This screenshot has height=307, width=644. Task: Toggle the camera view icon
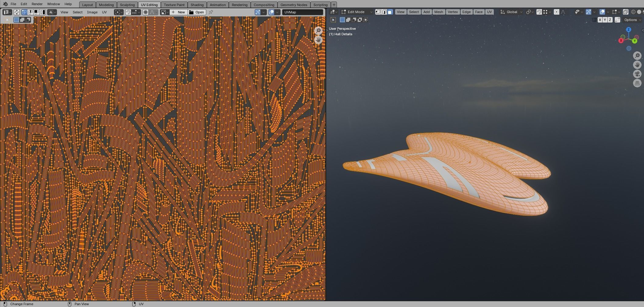[637, 74]
